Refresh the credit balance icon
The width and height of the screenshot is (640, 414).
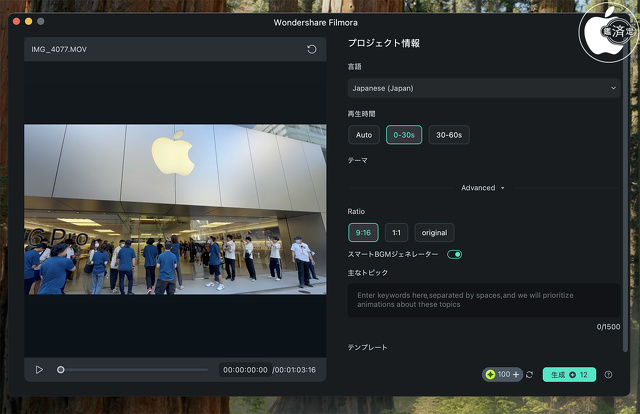click(x=529, y=374)
